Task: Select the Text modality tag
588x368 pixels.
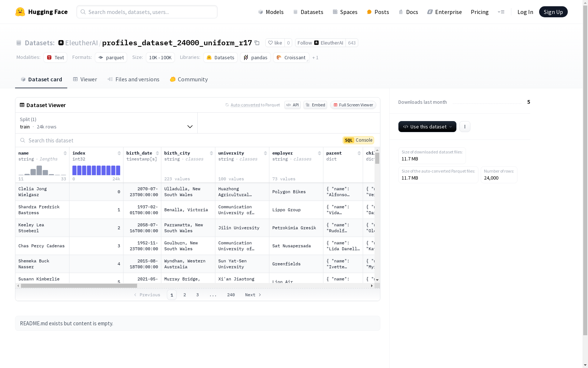Action: tap(55, 57)
